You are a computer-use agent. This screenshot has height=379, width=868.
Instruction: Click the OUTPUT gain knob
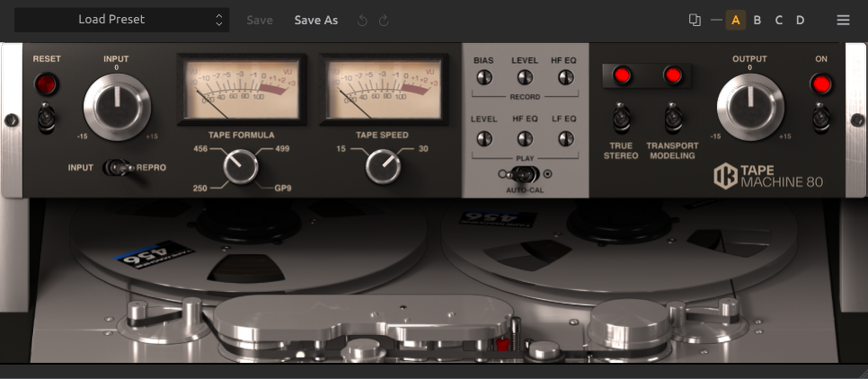pyautogui.click(x=749, y=106)
